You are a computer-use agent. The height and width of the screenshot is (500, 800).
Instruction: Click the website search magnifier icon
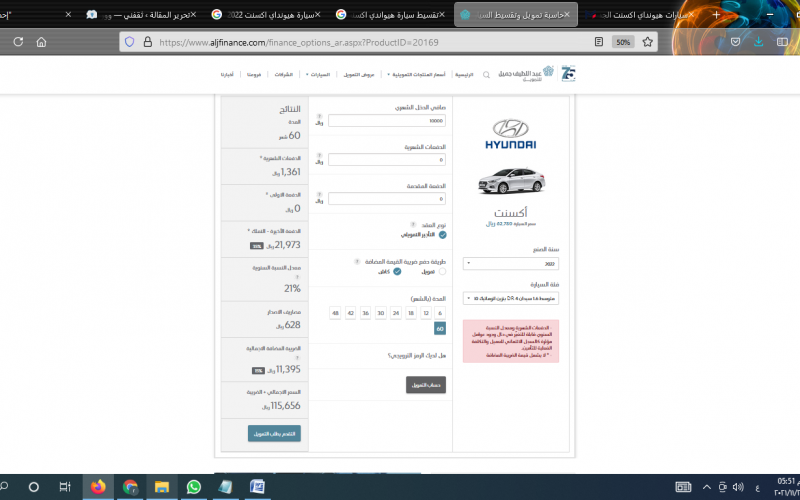pos(486,74)
